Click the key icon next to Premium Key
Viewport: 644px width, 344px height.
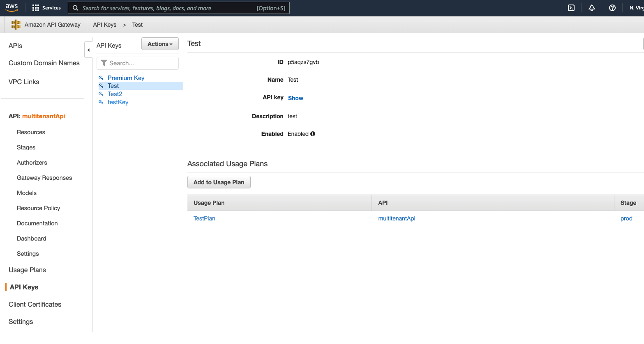click(x=101, y=78)
